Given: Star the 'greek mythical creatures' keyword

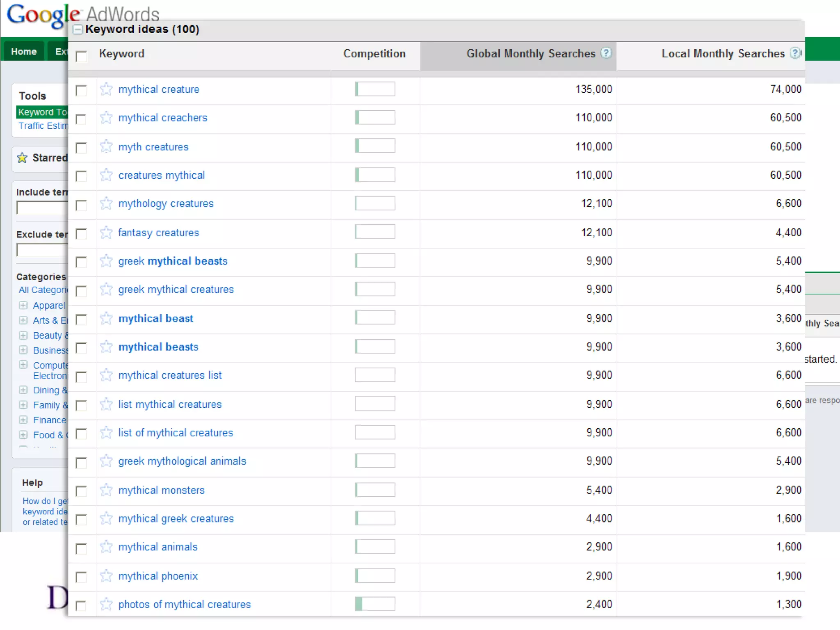Looking at the screenshot, I should pos(106,290).
